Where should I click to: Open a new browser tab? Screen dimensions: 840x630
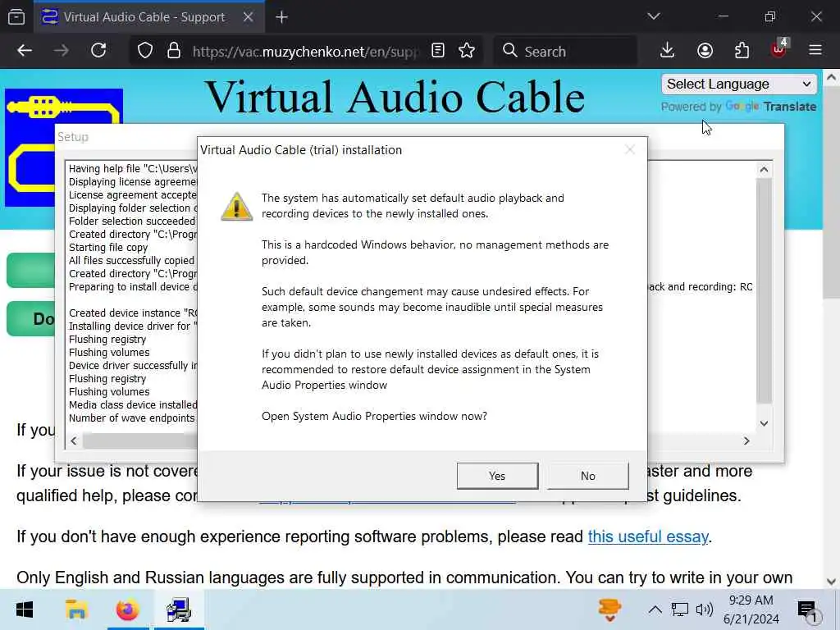(282, 17)
